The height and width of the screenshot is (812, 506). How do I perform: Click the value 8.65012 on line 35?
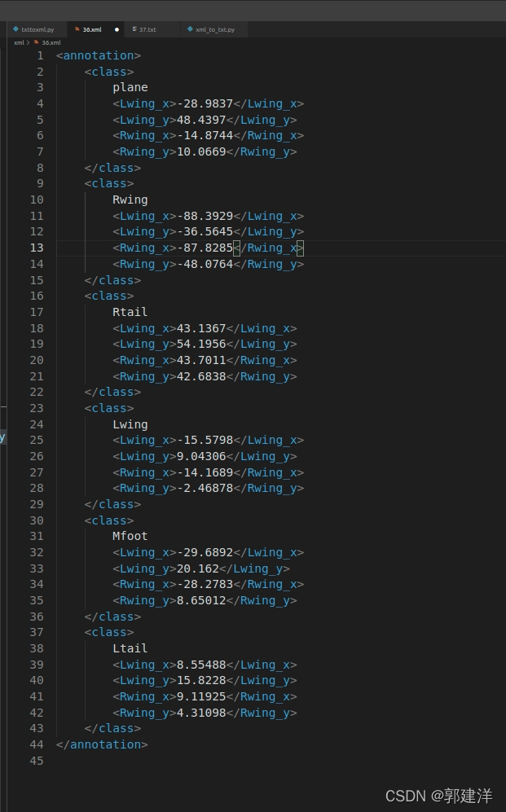pos(201,600)
